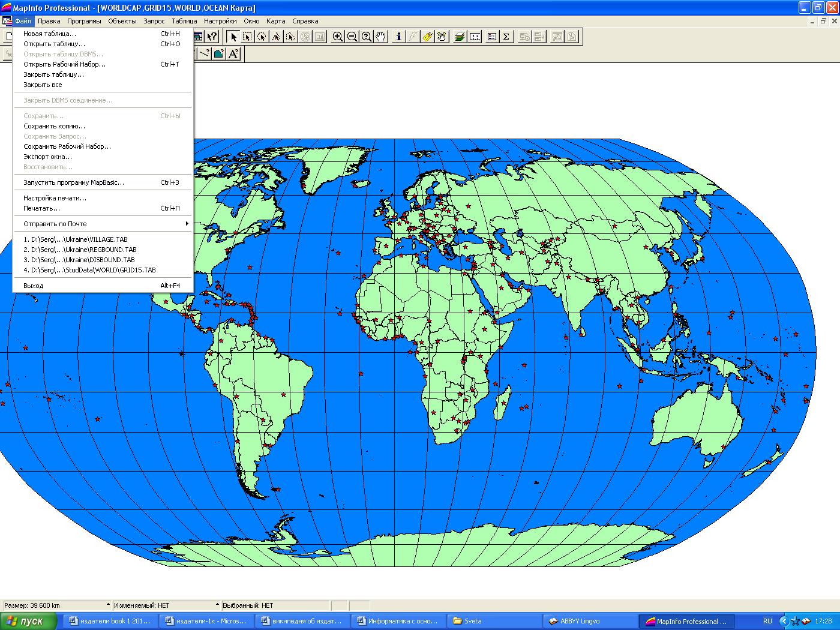Choose Печатать menu entry
This screenshot has width=840, height=630.
coord(103,208)
